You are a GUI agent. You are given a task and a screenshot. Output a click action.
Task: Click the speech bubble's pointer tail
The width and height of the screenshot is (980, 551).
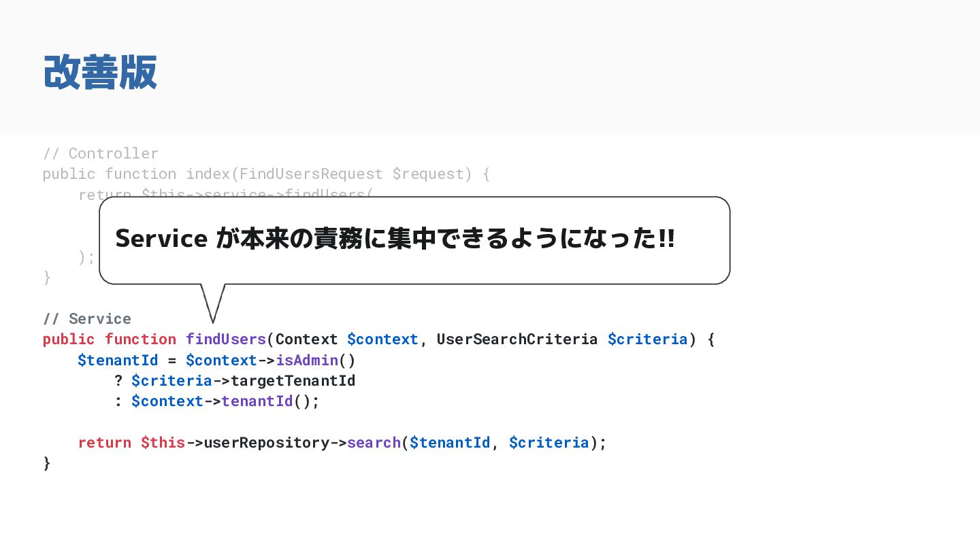click(213, 303)
